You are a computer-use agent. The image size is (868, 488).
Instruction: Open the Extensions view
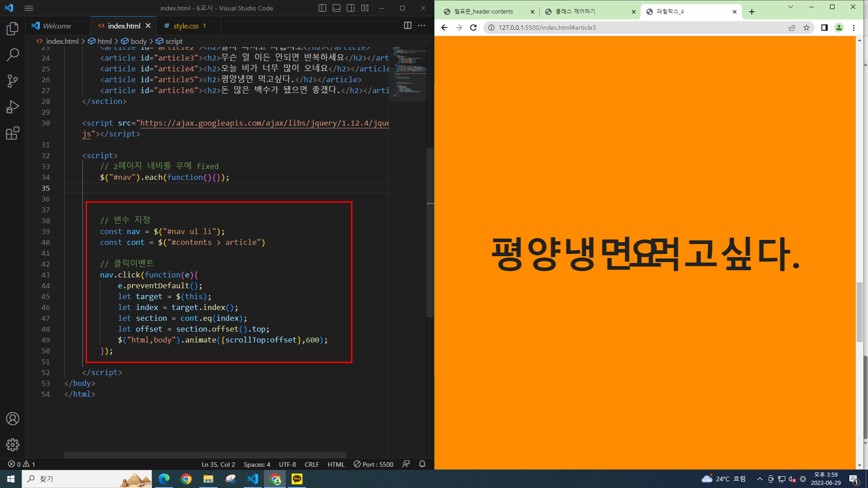(x=13, y=133)
